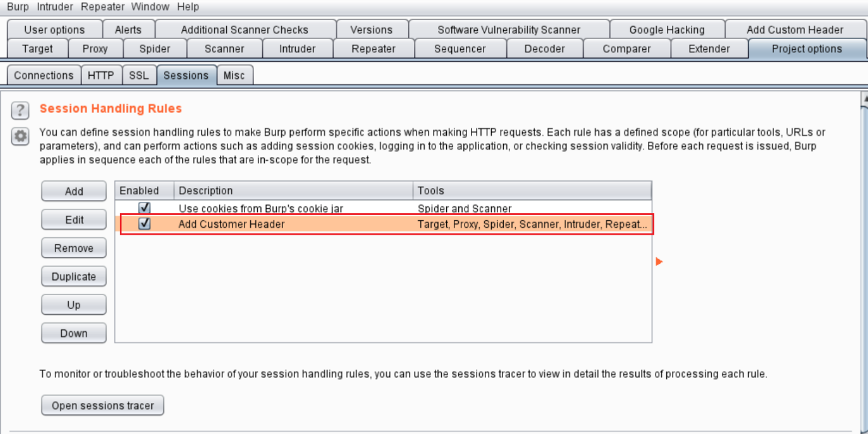Move the rule Down
Screen dimensions: 868x434
[x=74, y=333]
